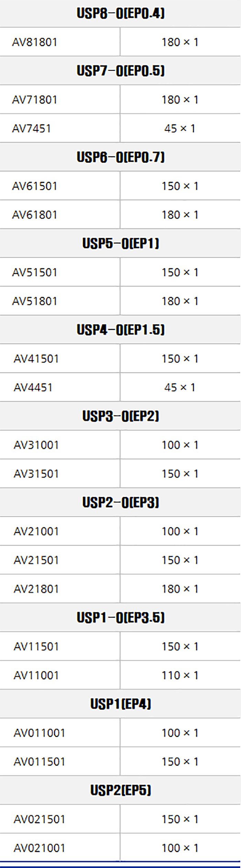Click the USP8-0(EP0.4) section header
Viewport: 241px width, 868px height.
coord(120,13)
